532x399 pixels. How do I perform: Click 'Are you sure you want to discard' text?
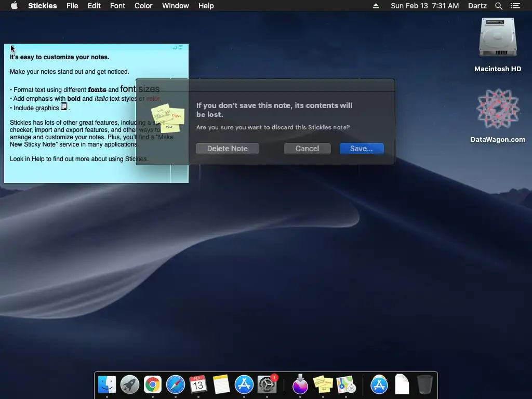pyautogui.click(x=273, y=127)
